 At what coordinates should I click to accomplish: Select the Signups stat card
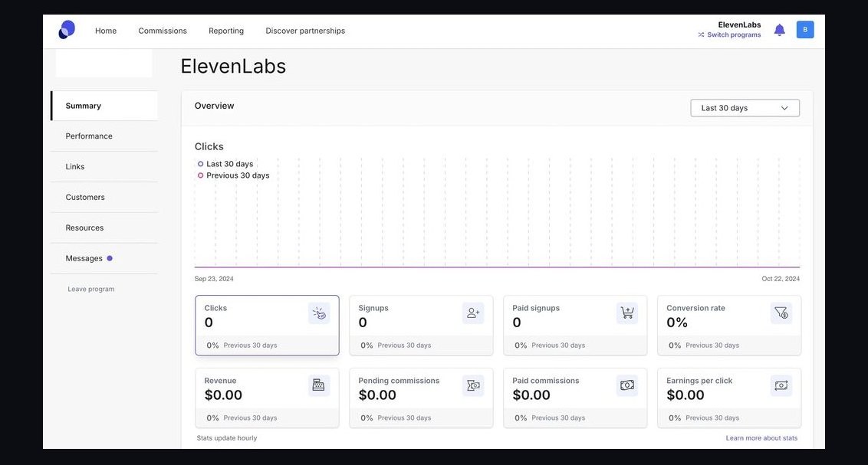click(x=421, y=325)
